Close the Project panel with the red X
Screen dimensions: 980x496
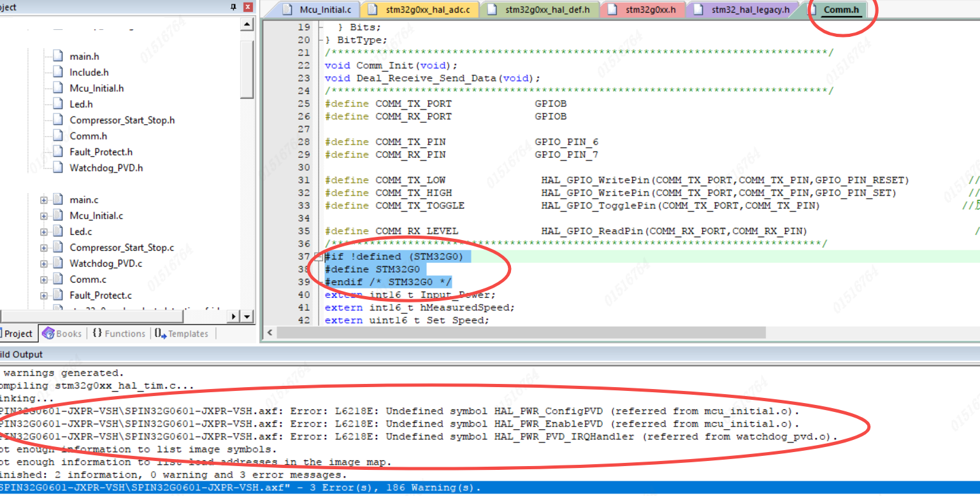point(248,7)
